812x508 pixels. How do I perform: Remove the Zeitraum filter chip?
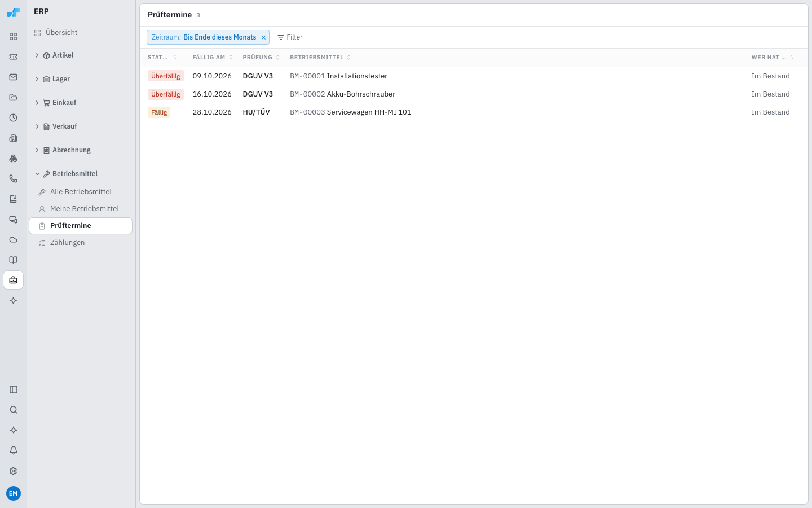(263, 37)
